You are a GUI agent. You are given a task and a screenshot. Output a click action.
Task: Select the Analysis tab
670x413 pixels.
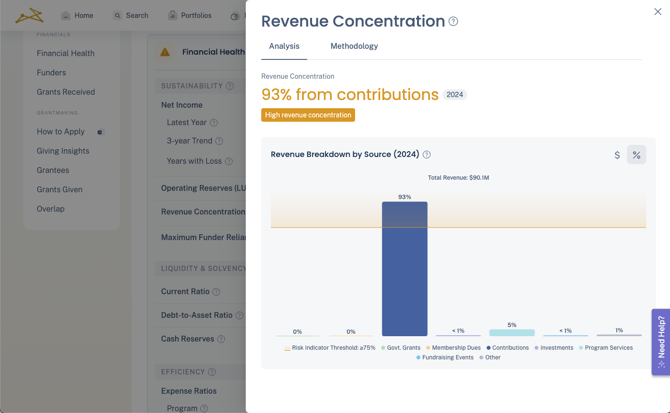click(284, 46)
